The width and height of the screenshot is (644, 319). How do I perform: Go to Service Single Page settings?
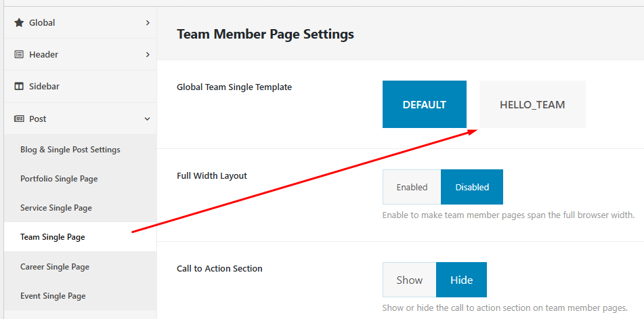pyautogui.click(x=56, y=208)
